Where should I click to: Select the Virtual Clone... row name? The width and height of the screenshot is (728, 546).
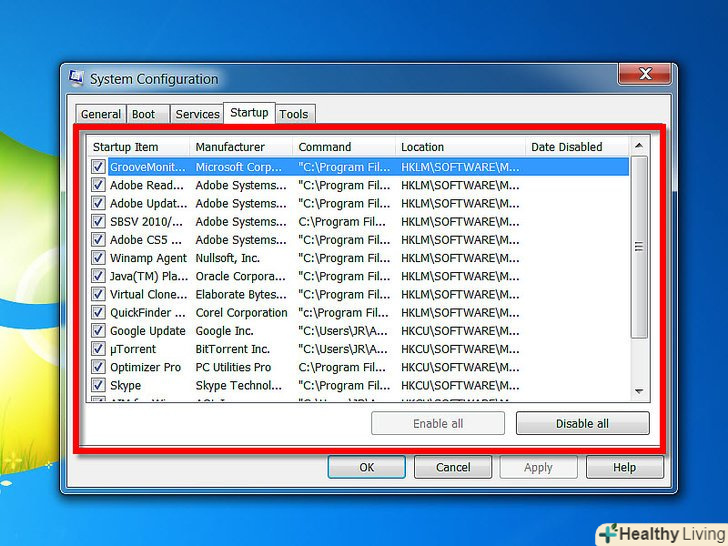tap(149, 294)
